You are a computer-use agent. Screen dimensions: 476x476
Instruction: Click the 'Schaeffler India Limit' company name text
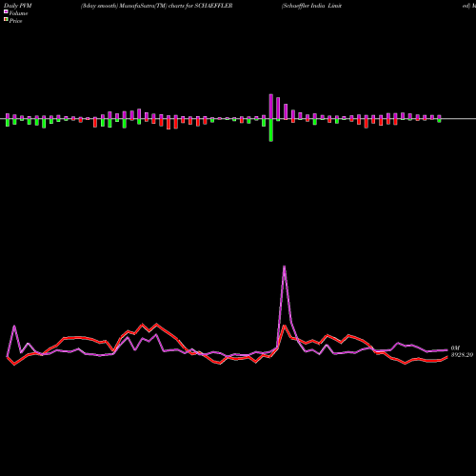click(x=311, y=6)
